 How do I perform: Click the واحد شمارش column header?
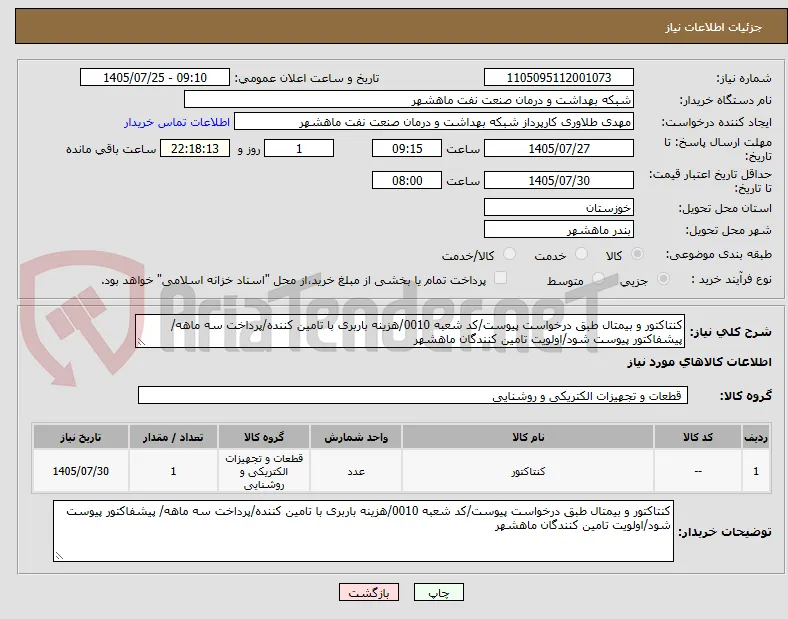[356, 437]
